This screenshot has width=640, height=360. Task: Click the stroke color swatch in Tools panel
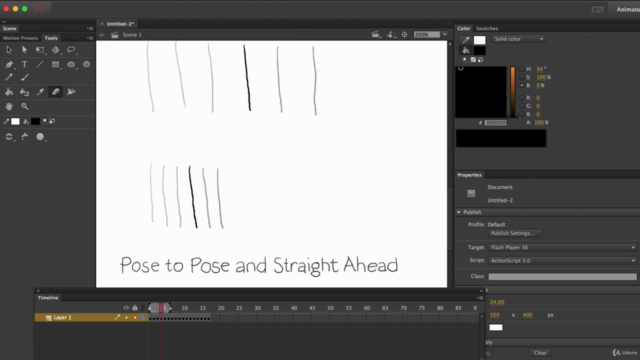[x=16, y=121]
